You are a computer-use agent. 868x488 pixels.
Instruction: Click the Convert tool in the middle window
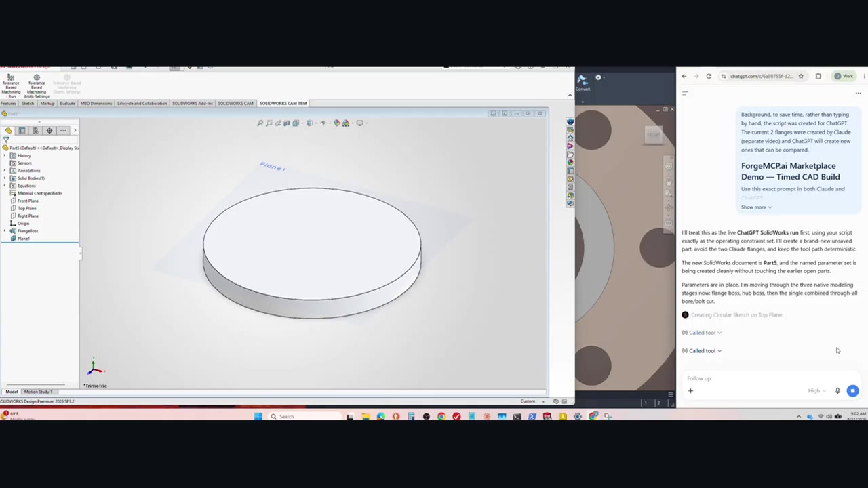(x=583, y=82)
